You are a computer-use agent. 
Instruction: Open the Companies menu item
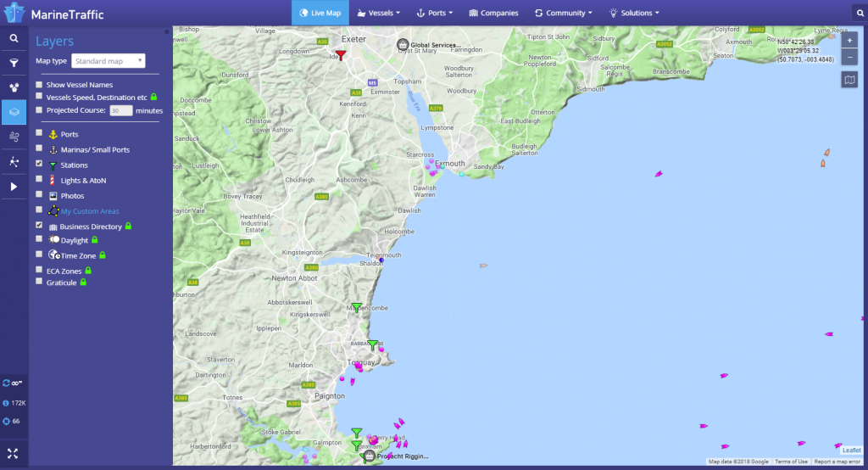click(493, 13)
